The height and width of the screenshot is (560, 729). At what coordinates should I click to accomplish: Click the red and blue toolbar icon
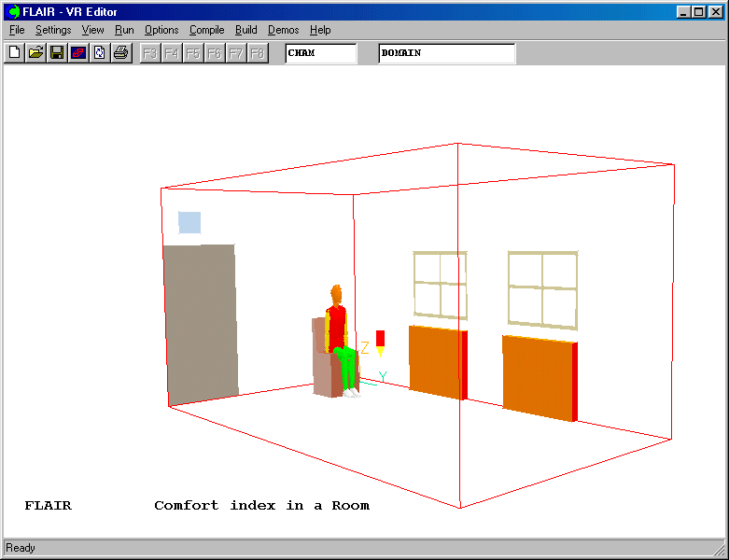pos(78,53)
